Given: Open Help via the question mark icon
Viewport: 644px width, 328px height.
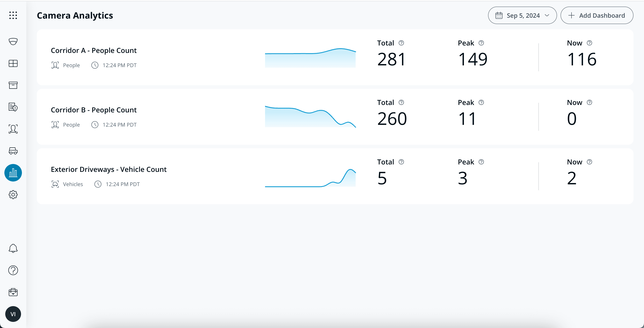Looking at the screenshot, I should point(13,270).
